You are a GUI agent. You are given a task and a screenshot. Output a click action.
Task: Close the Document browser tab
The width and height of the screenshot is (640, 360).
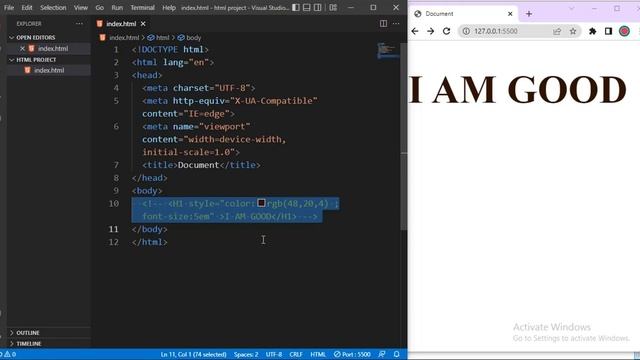(510, 14)
